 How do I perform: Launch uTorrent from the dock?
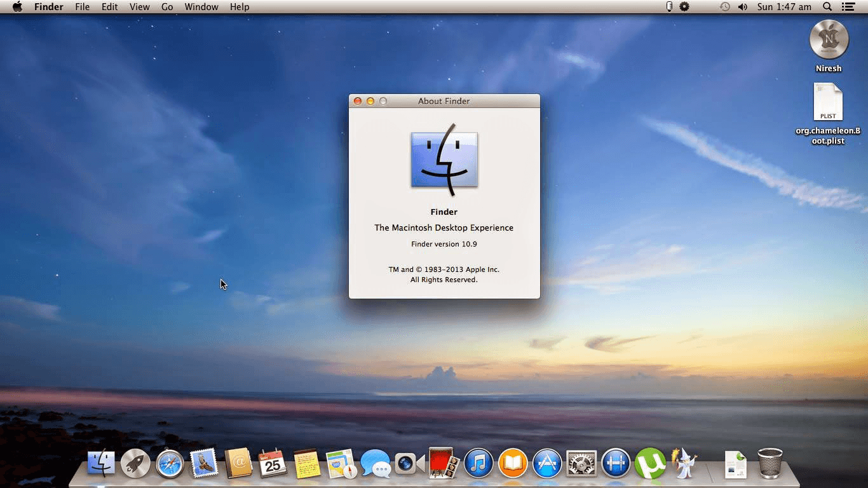(650, 464)
